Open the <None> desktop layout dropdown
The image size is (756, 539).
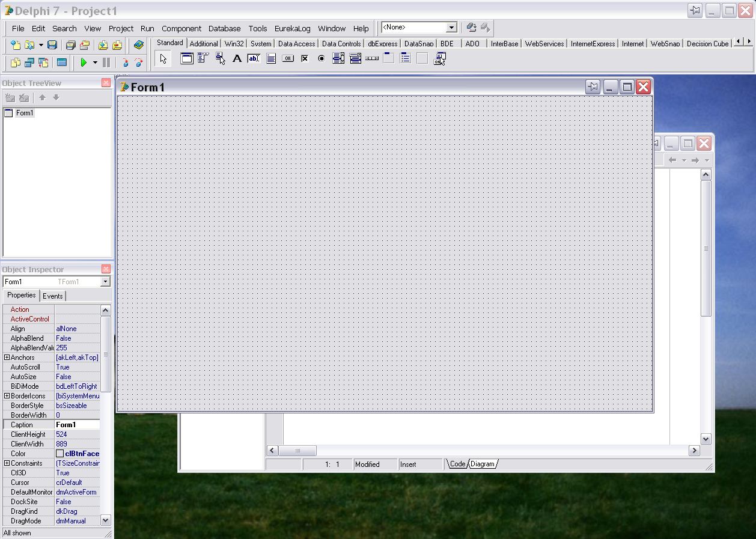pyautogui.click(x=451, y=28)
